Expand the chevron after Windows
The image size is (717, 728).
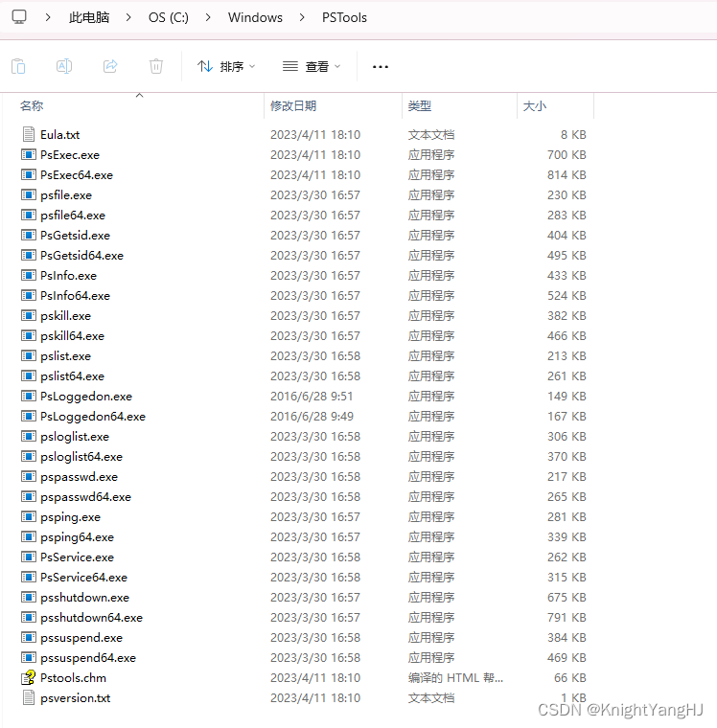[302, 17]
